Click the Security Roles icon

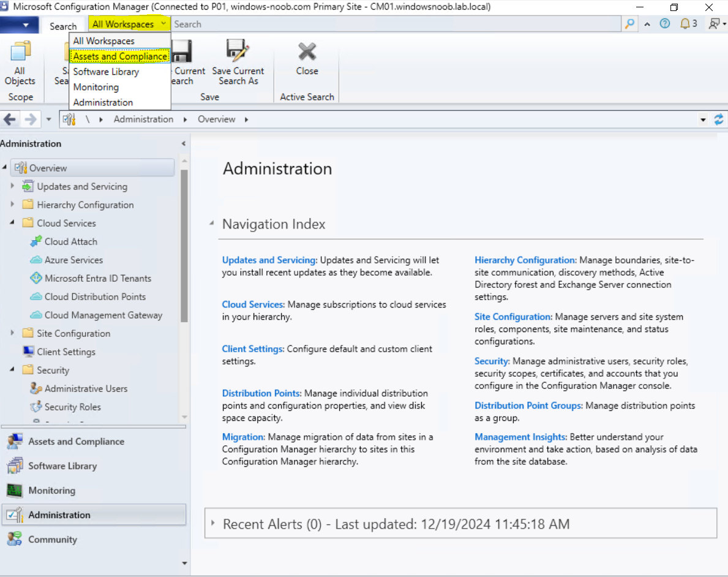coord(36,407)
